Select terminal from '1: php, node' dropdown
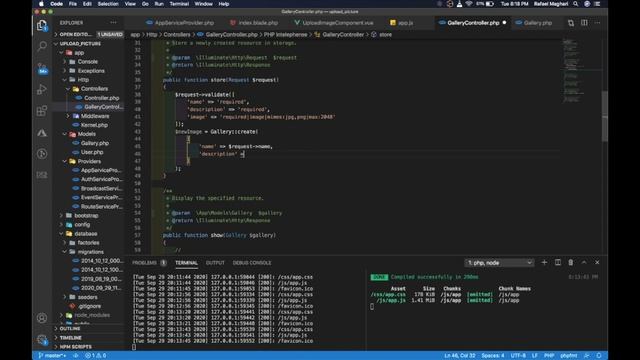The width and height of the screenshot is (640, 360). 500,262
